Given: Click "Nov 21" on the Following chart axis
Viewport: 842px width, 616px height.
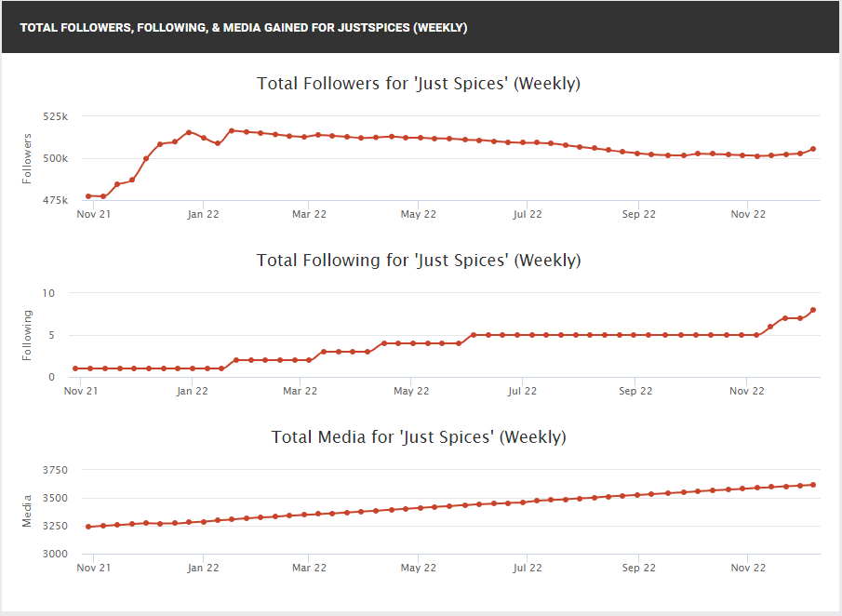Looking at the screenshot, I should coord(81,391).
